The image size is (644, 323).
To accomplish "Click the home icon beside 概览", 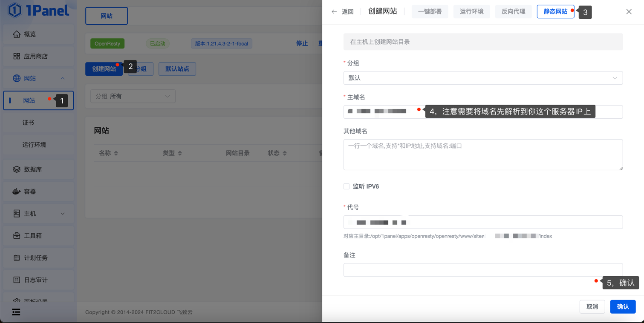I will pos(17,34).
